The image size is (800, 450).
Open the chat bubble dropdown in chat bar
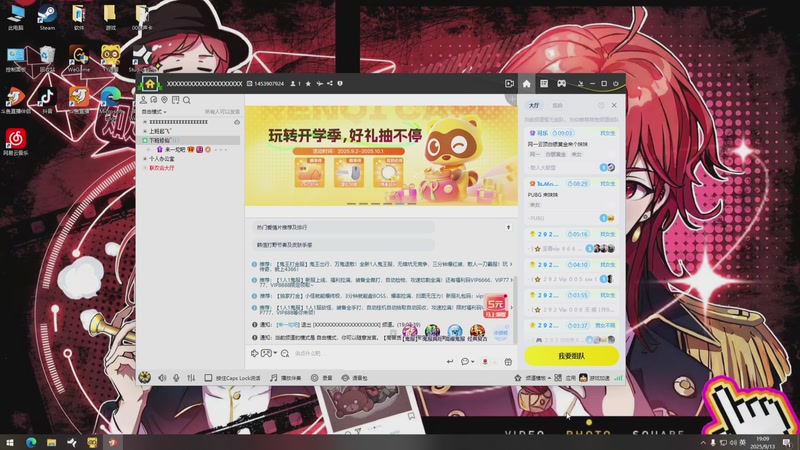pos(467,361)
